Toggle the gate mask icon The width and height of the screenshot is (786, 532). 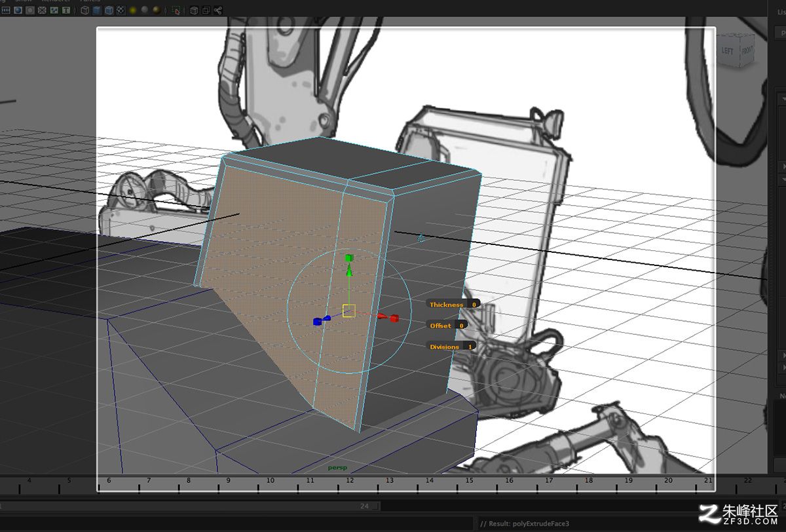pos(30,10)
